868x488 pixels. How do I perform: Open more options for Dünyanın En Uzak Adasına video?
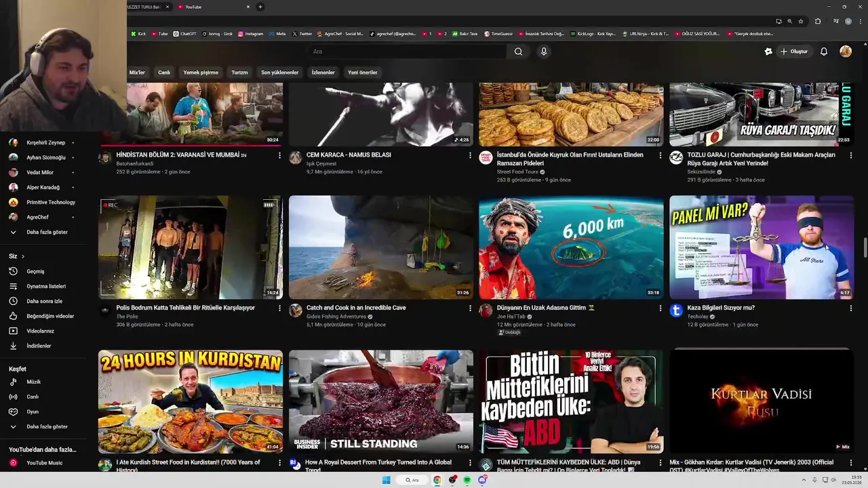(660, 308)
